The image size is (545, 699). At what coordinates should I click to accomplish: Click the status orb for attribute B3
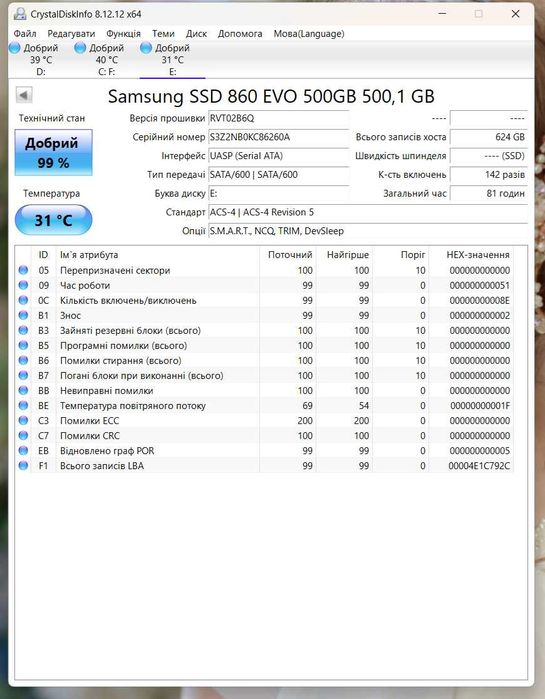coord(23,330)
